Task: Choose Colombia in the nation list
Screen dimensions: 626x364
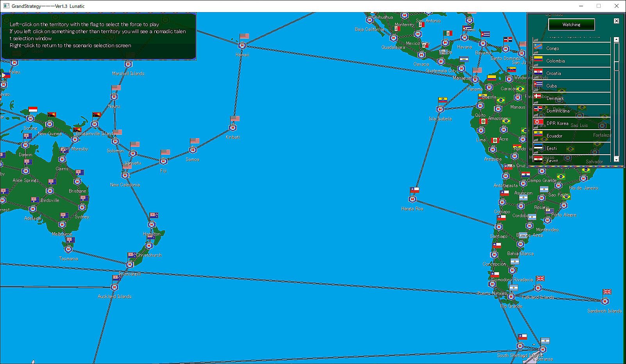Action: [x=572, y=61]
